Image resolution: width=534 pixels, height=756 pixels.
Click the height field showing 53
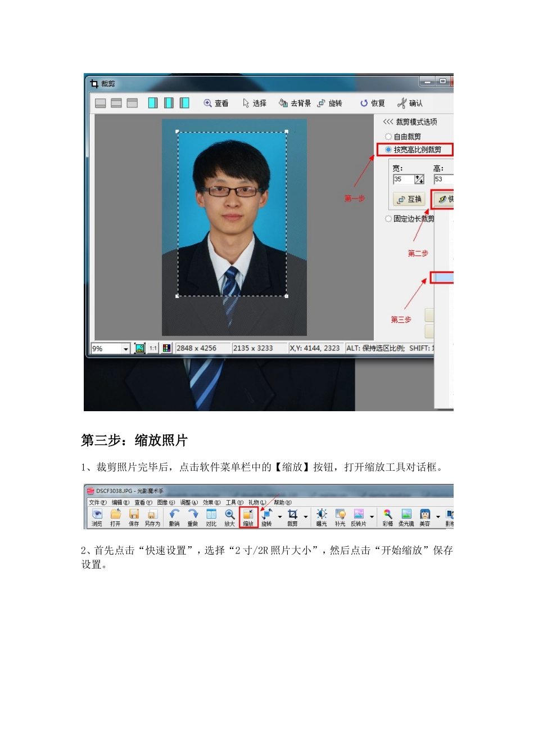[x=444, y=179]
